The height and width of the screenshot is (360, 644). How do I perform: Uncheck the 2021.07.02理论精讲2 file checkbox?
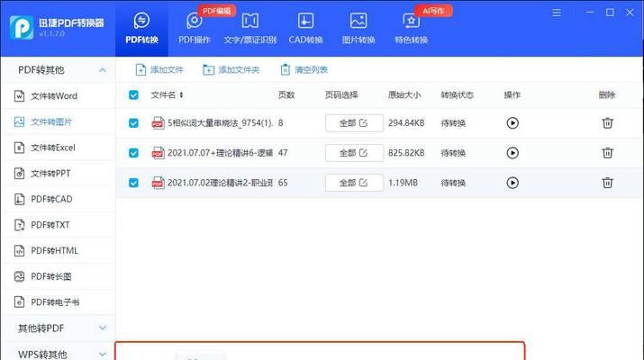133,183
